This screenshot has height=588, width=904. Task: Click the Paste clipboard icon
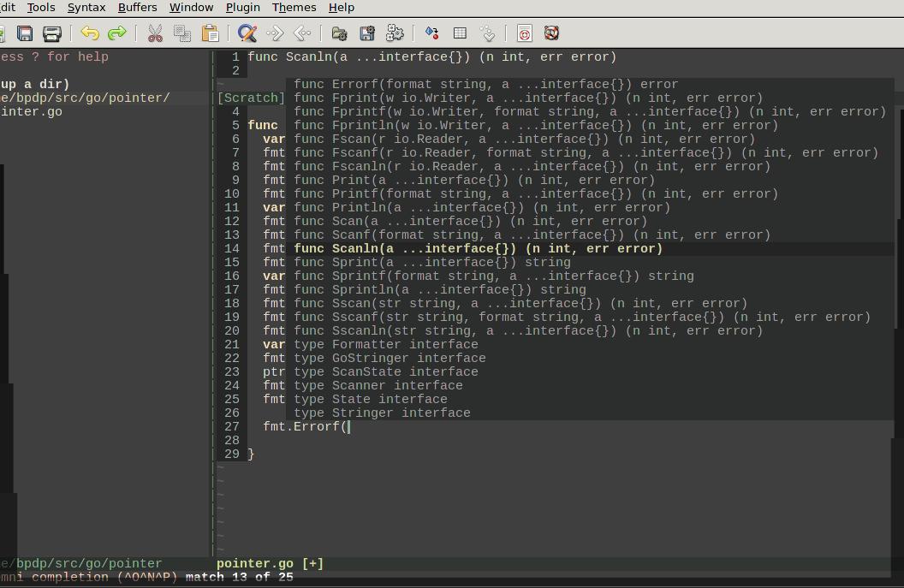[210, 33]
